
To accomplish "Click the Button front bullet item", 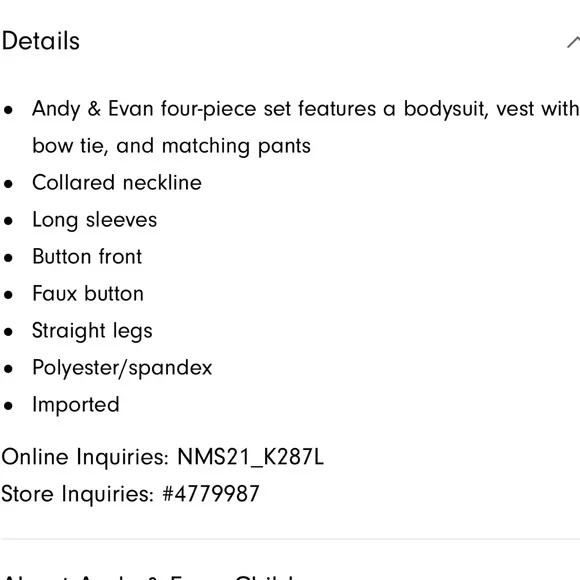I will (87, 257).
